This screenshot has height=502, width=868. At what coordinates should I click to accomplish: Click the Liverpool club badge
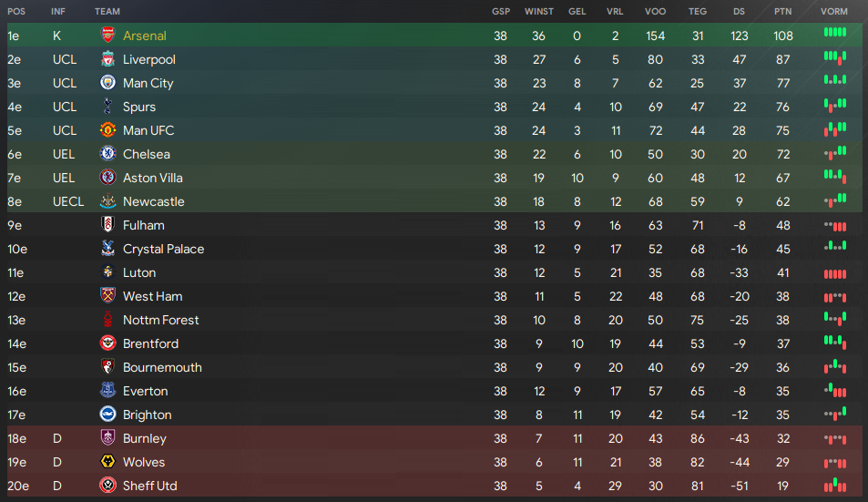[107, 59]
